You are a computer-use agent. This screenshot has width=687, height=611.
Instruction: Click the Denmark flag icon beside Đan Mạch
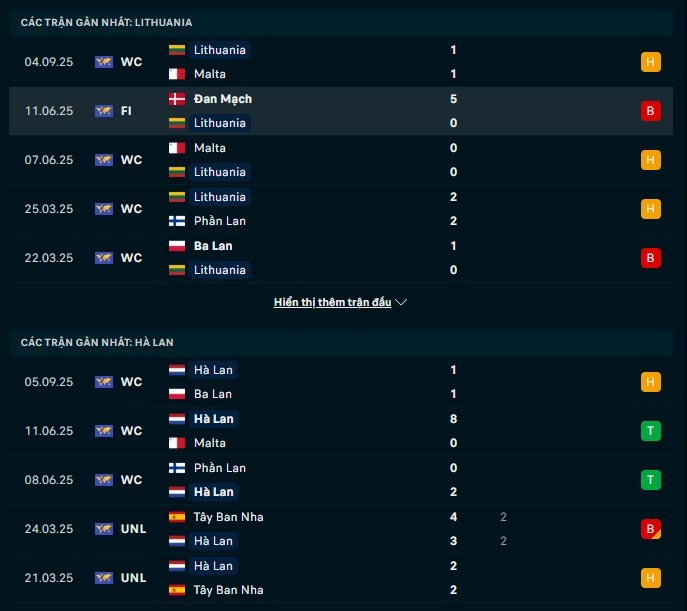177,99
